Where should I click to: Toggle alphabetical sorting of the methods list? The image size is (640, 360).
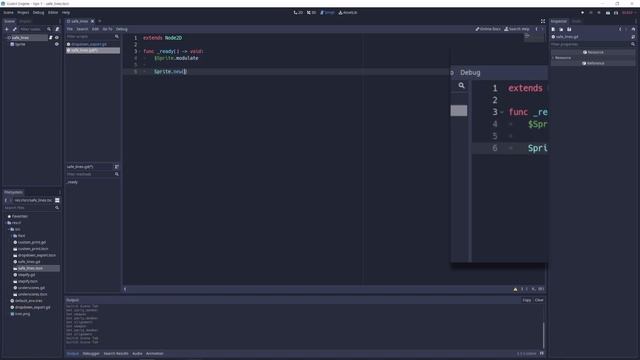click(x=116, y=167)
